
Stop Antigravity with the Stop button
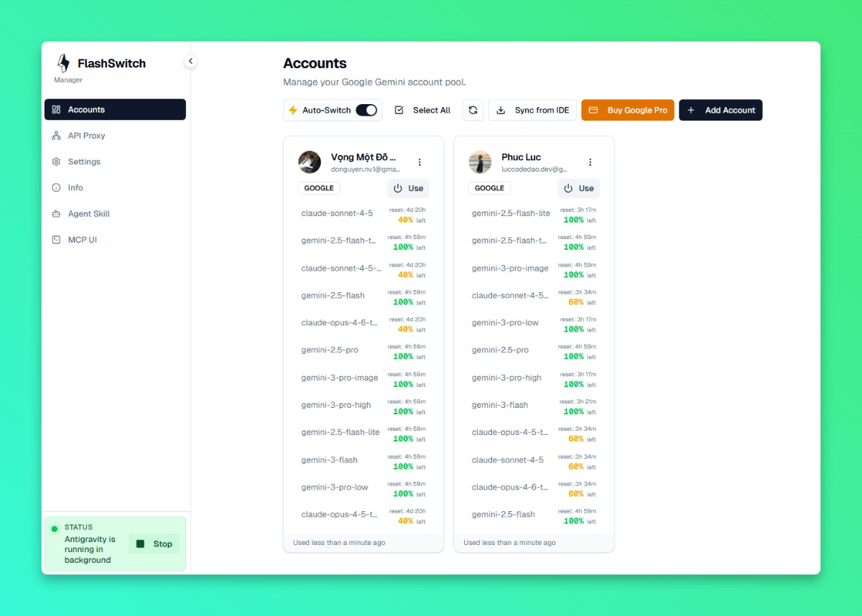click(154, 544)
